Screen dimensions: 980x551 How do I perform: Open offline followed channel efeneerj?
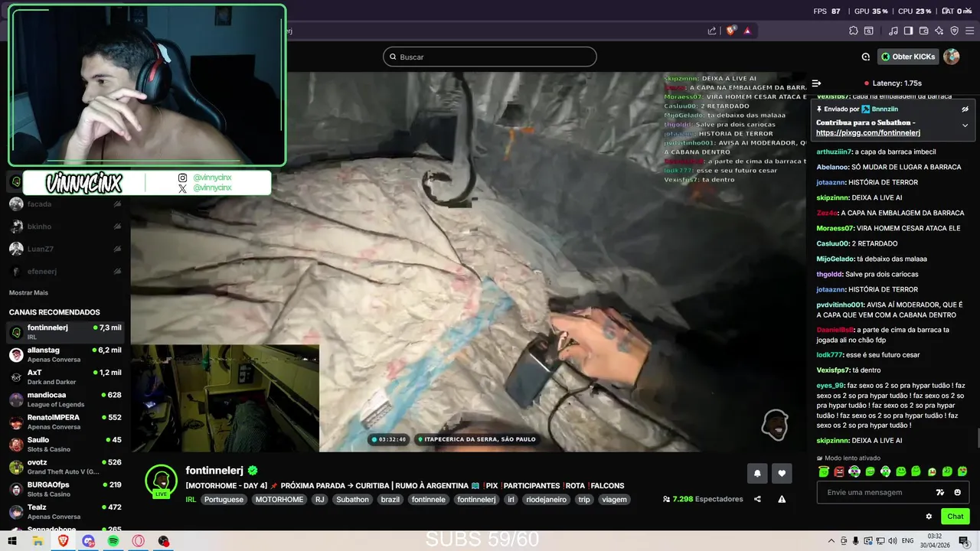pyautogui.click(x=65, y=271)
